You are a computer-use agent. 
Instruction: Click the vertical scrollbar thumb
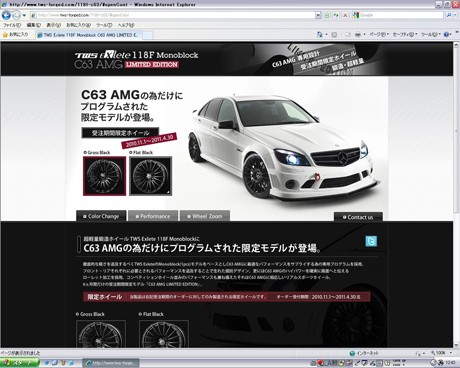pos(456,130)
